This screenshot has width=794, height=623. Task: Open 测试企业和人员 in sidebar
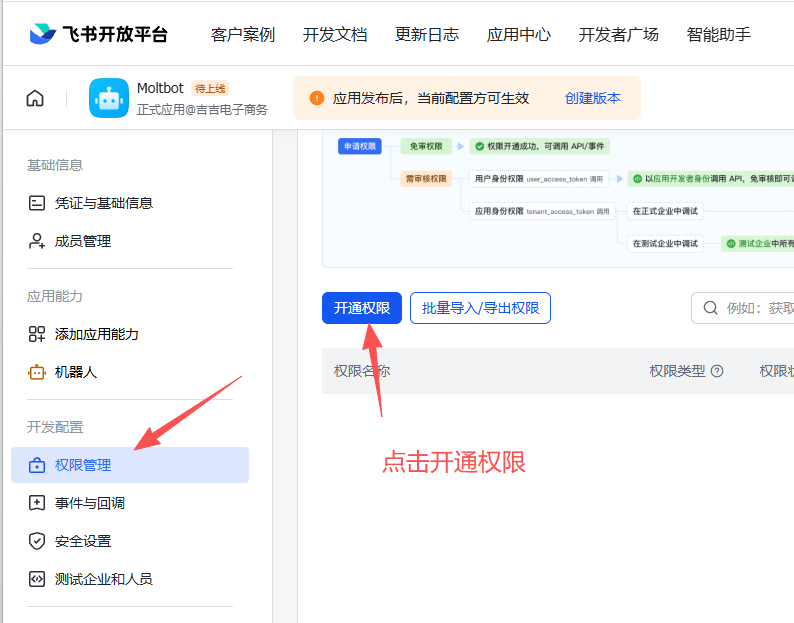click(104, 579)
